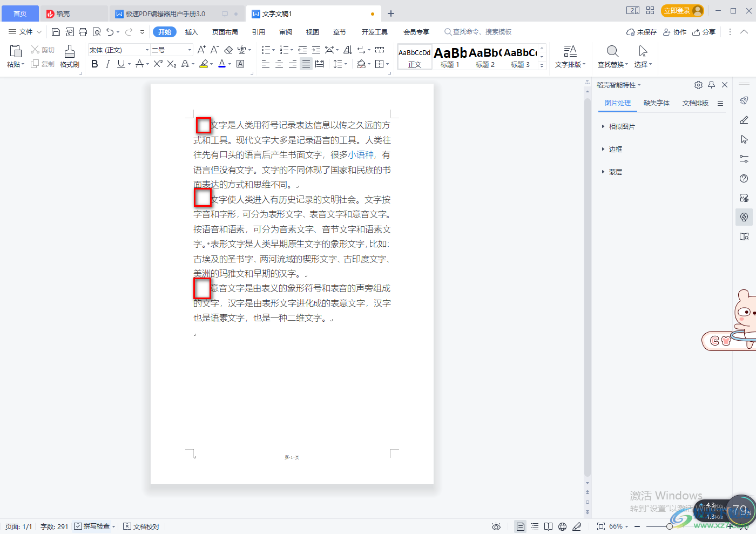Align paragraph text to the right

[x=293, y=64]
